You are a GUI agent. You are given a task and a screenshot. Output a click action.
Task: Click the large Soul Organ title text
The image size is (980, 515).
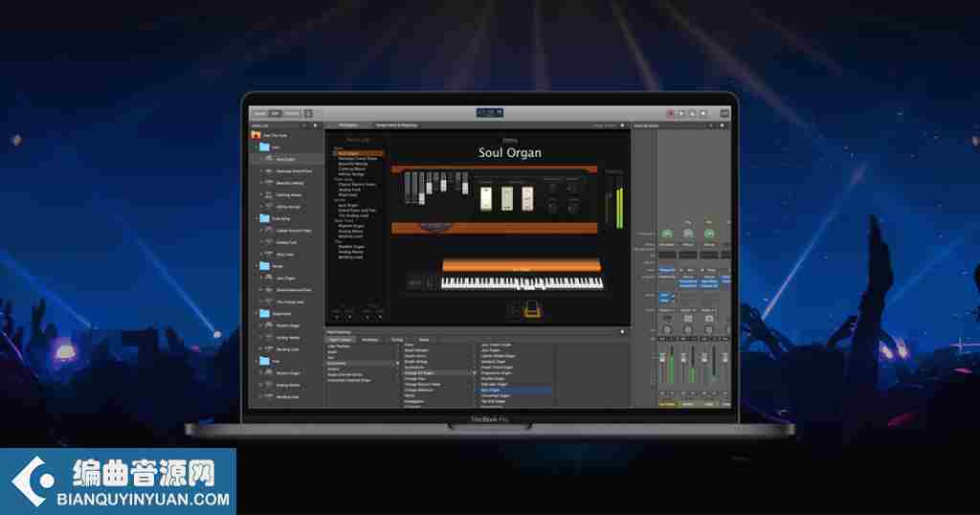[510, 152]
